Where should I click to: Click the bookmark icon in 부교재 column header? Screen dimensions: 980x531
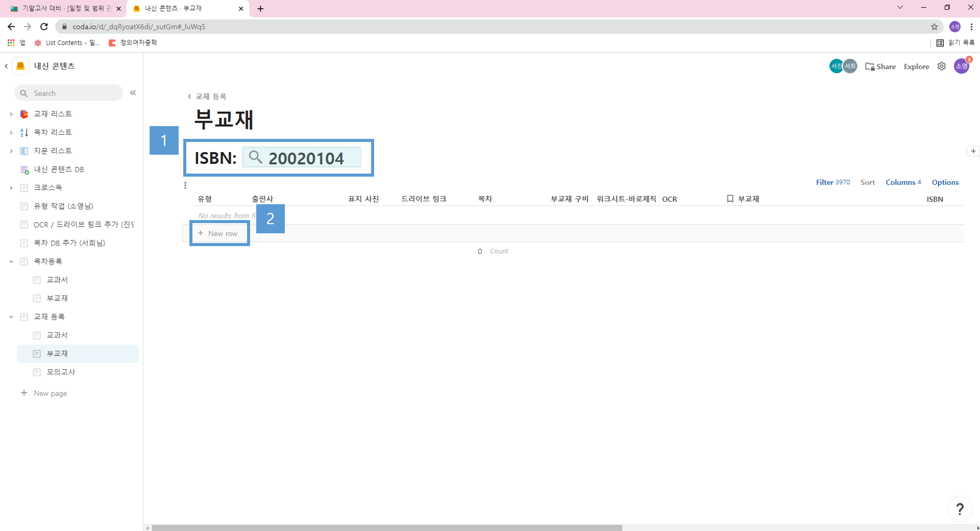click(x=730, y=199)
